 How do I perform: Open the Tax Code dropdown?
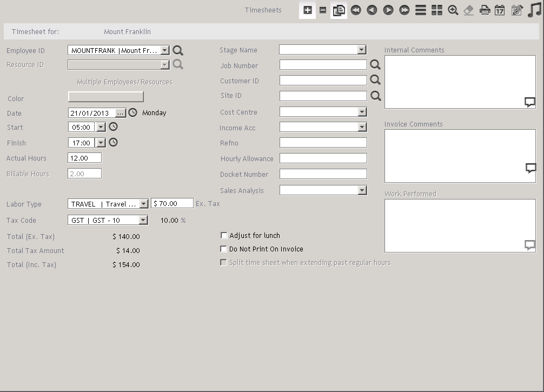(x=142, y=220)
